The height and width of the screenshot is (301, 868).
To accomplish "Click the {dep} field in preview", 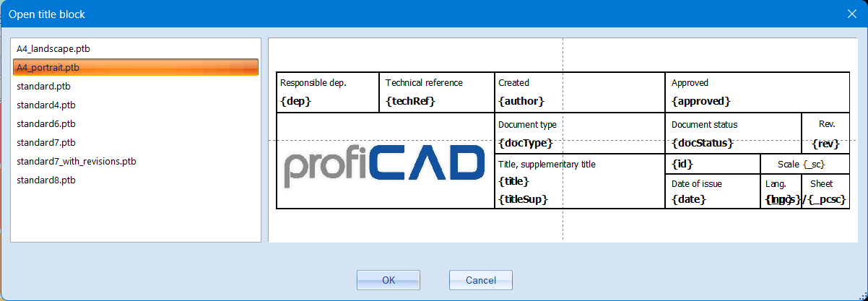I will (295, 101).
